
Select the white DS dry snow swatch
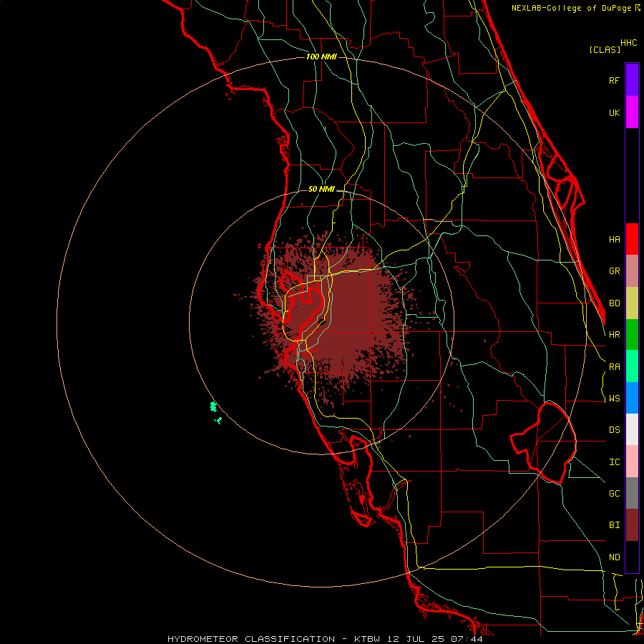(632, 429)
